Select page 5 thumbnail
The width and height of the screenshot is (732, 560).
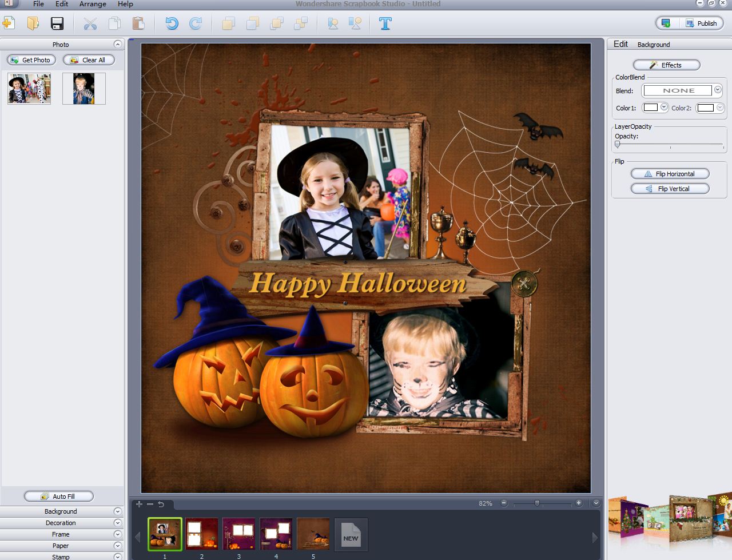[313, 534]
